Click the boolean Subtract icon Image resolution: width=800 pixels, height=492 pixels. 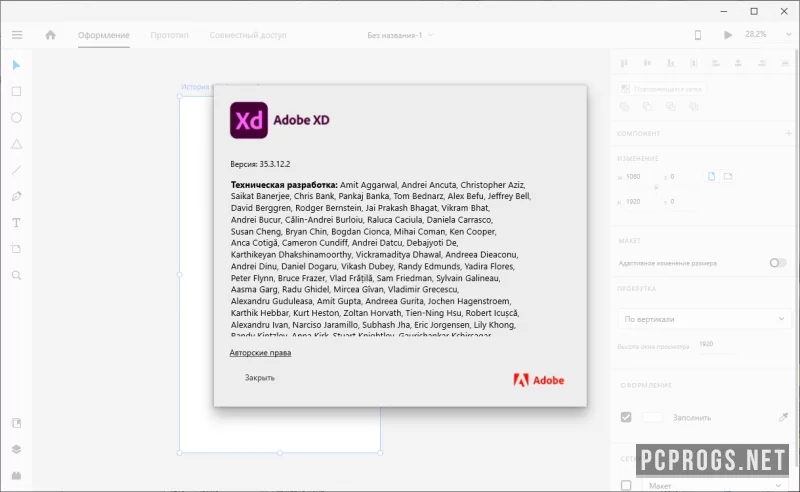pos(647,107)
